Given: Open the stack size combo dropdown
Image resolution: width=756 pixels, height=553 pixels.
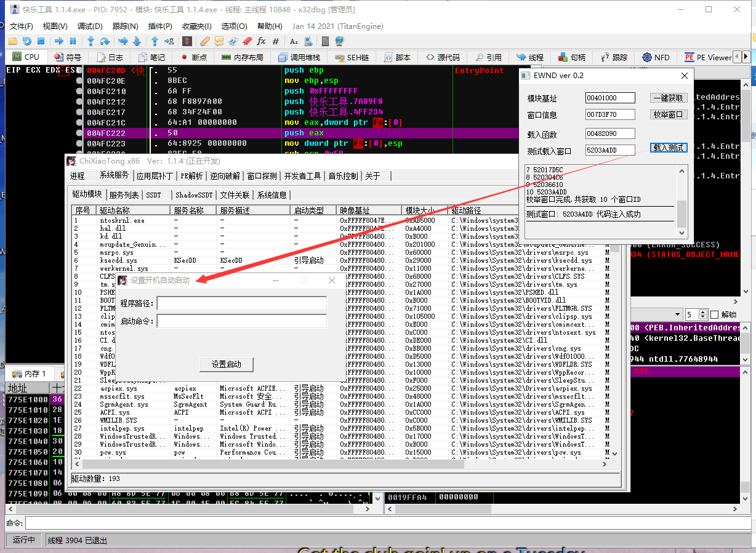Looking at the screenshot, I should pos(678,314).
